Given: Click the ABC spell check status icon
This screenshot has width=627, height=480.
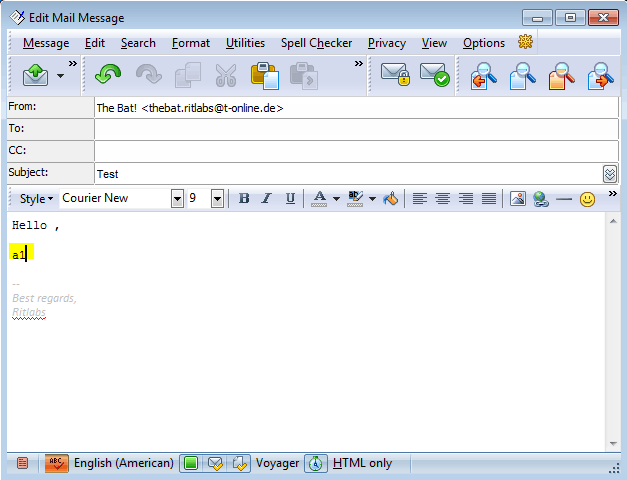Looking at the screenshot, I should tap(56, 463).
